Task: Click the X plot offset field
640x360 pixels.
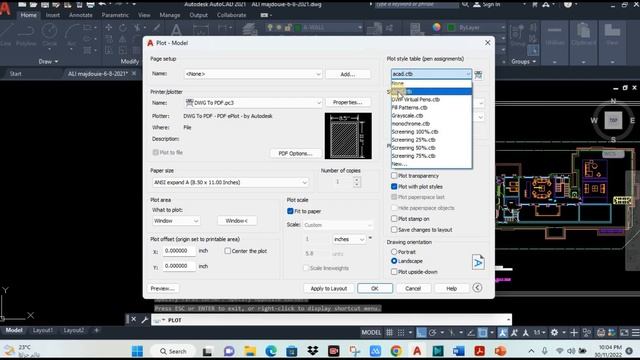Action: (179, 251)
